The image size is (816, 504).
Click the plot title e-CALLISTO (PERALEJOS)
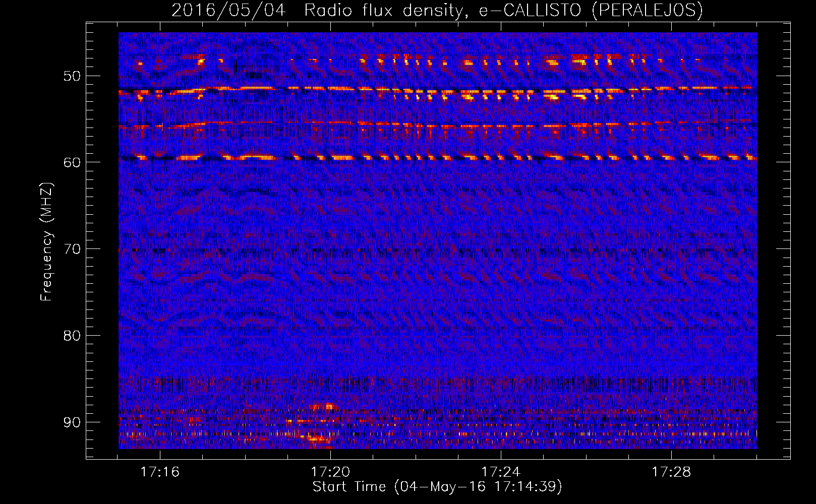pos(437,11)
